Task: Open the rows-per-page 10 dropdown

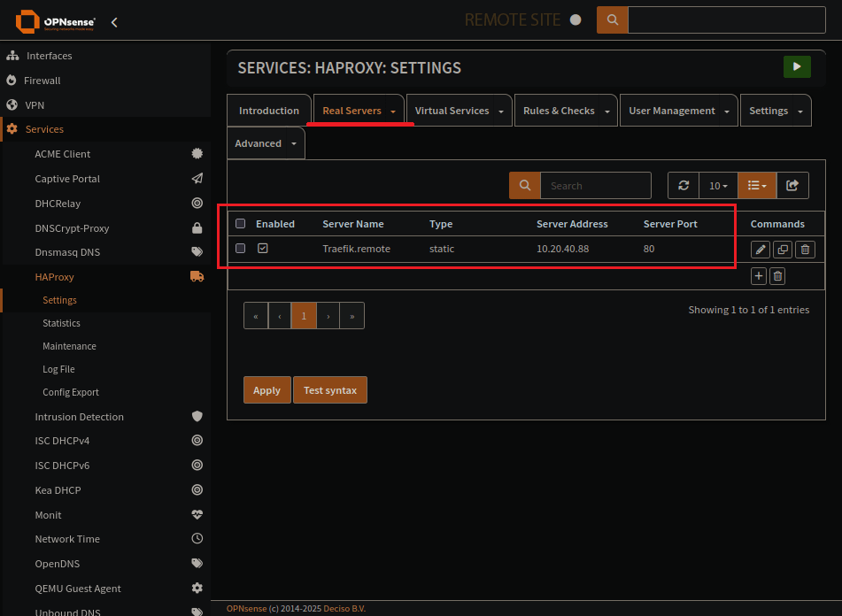Action: coord(718,186)
